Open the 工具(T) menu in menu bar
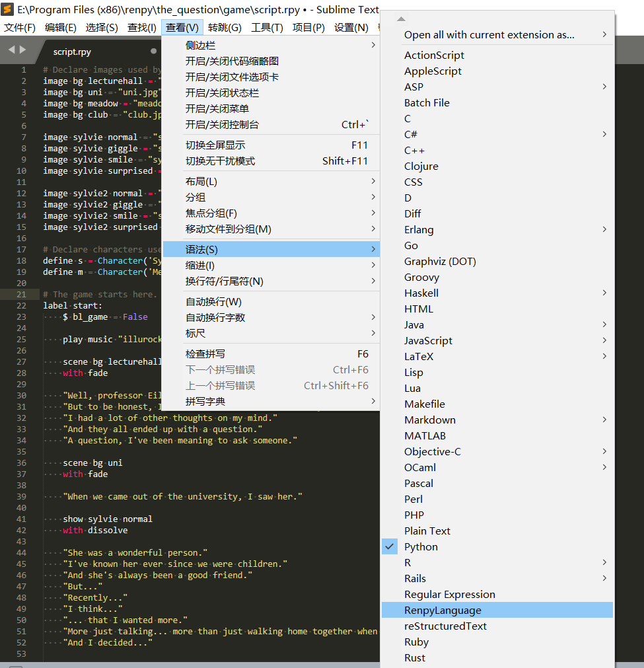 tap(267, 27)
